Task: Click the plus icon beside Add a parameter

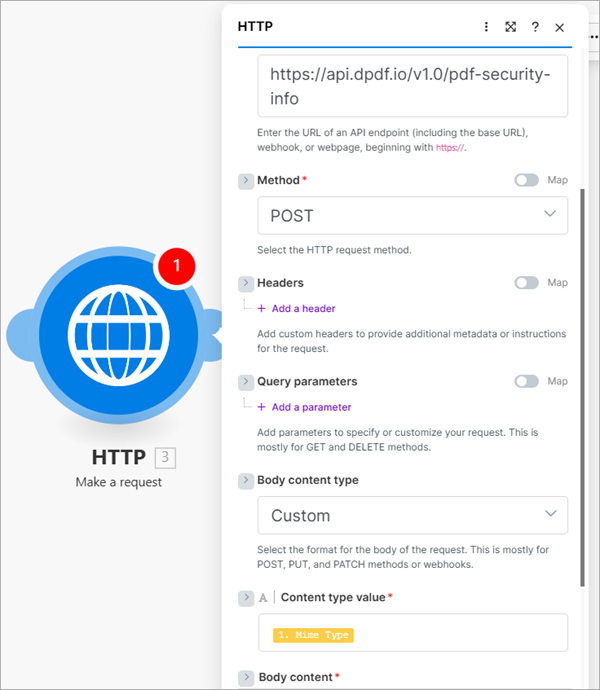Action: (262, 407)
